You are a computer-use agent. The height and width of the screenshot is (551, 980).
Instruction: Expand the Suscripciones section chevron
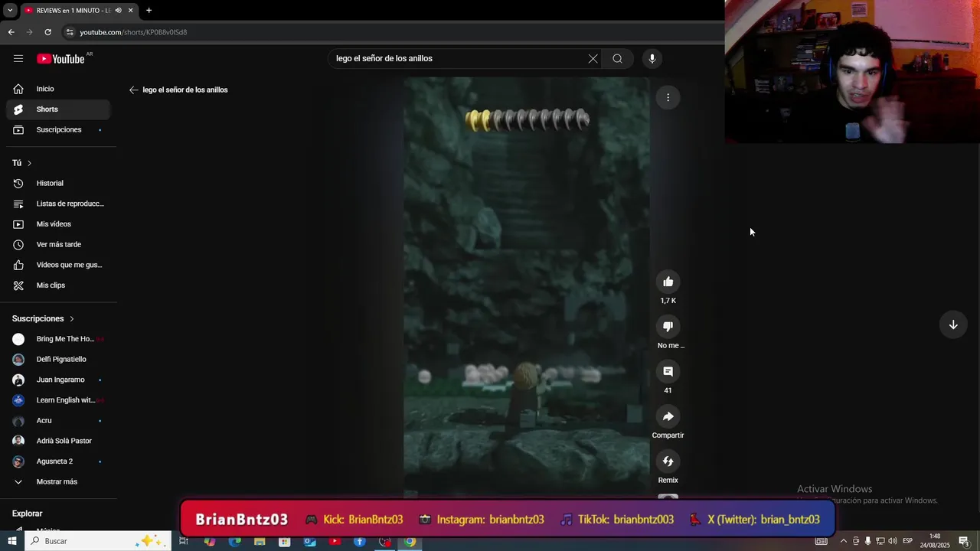[72, 318]
